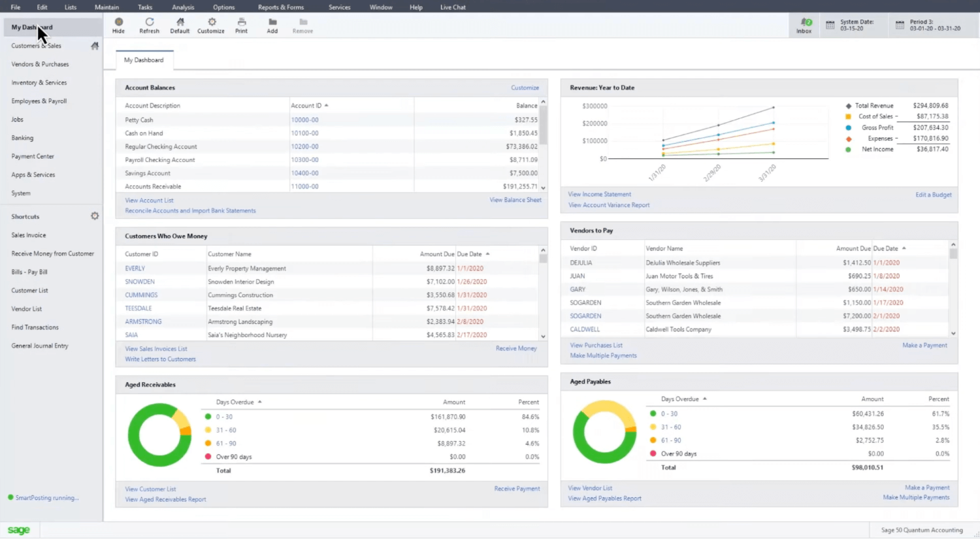Click Vendors to Pay scrollbar down arrow

(953, 333)
